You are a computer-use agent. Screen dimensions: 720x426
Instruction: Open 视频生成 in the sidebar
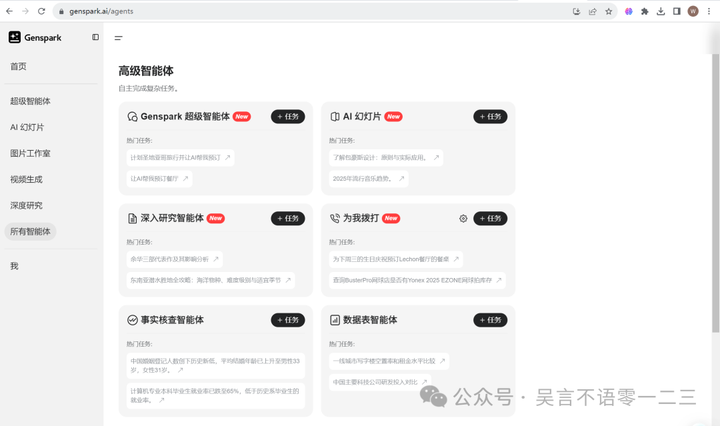tap(26, 179)
